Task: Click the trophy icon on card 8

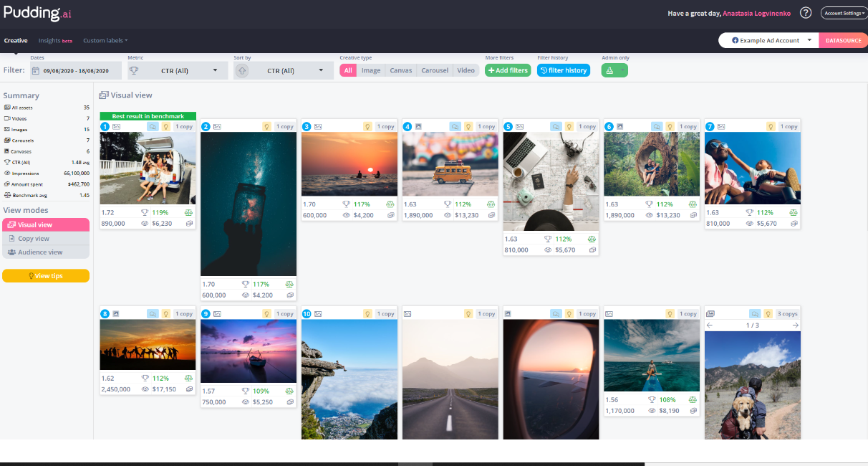Action: 145,379
